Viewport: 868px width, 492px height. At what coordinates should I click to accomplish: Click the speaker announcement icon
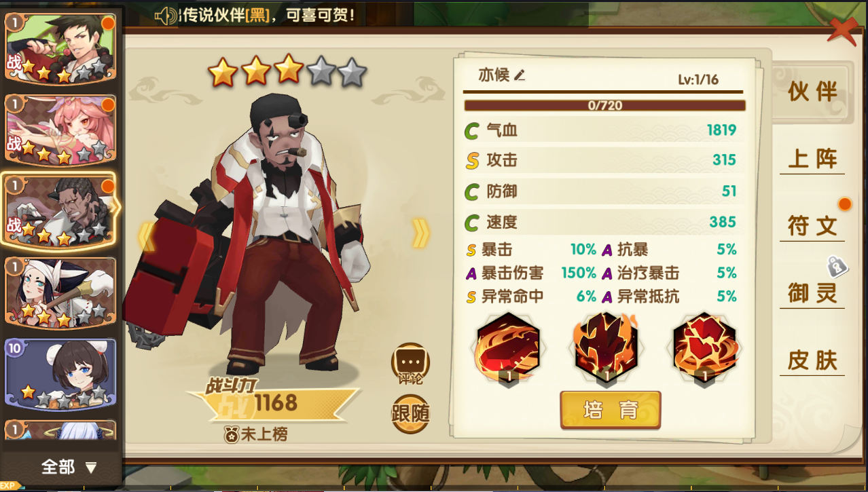pos(166,15)
